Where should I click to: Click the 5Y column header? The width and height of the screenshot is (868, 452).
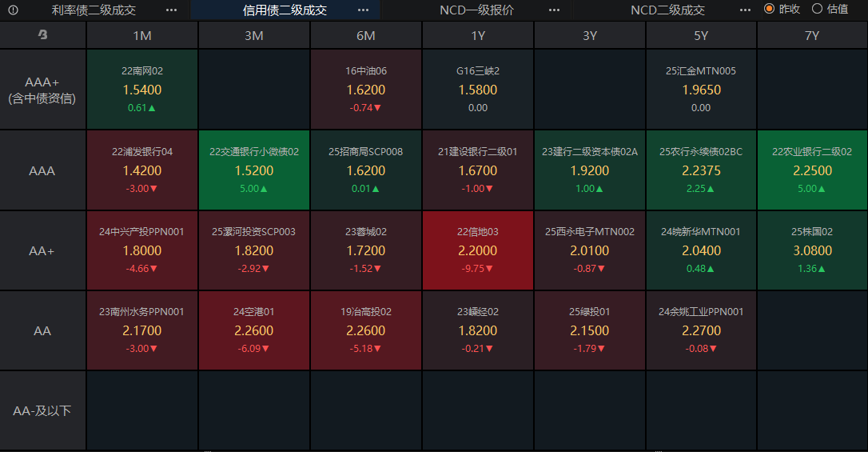click(x=701, y=35)
